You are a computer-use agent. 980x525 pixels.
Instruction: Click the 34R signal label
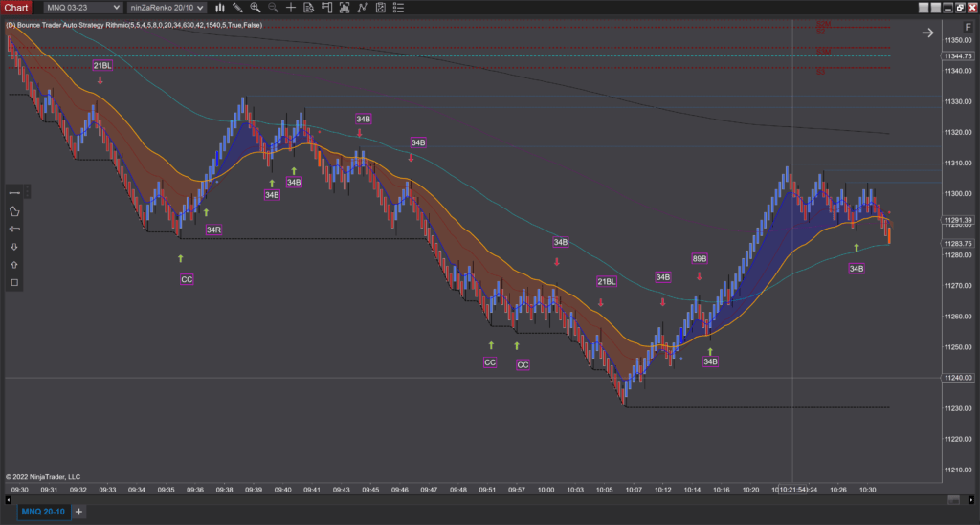[213, 230]
